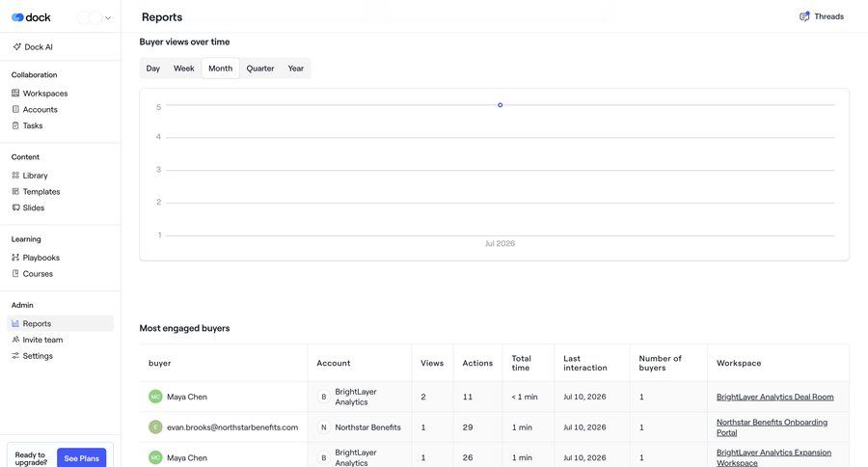
Task: Click BrightLayer Analytics B badge in first row
Action: 324,397
